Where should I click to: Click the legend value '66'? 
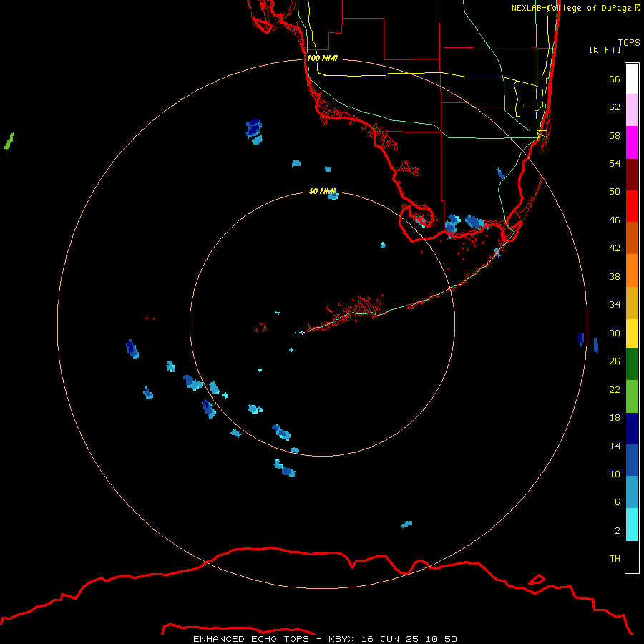[615, 79]
